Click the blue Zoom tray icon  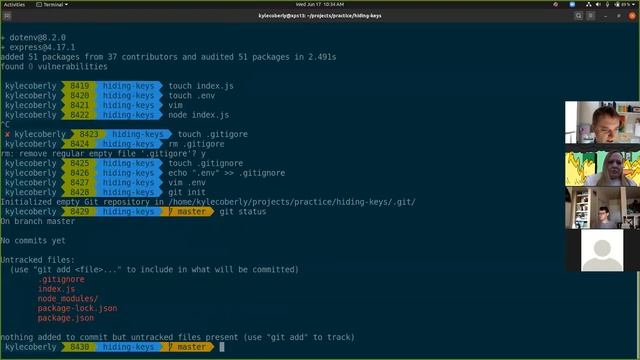pyautogui.click(x=572, y=4)
